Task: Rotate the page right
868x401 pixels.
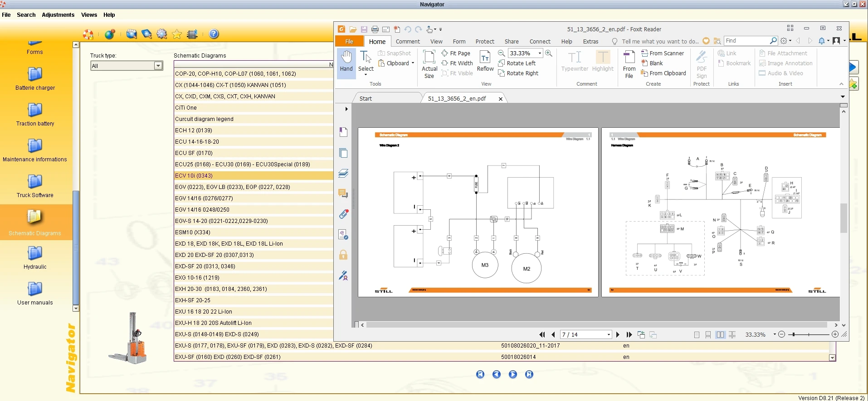Action: click(x=518, y=73)
